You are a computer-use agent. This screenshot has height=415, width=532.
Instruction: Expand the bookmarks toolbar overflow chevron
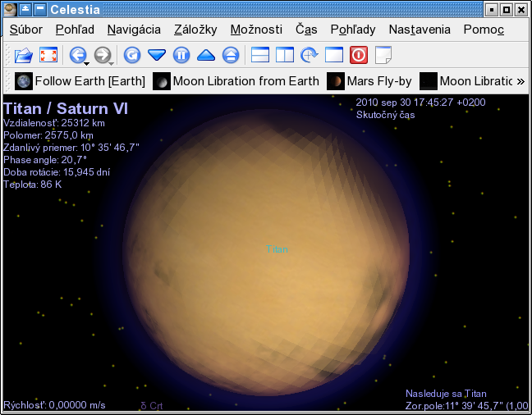(520, 81)
